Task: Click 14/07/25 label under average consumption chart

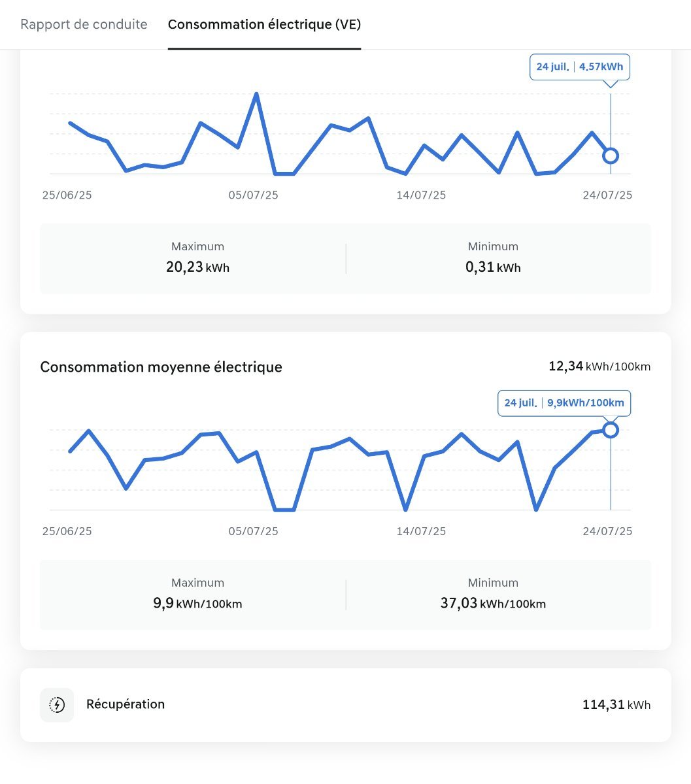Action: click(421, 531)
